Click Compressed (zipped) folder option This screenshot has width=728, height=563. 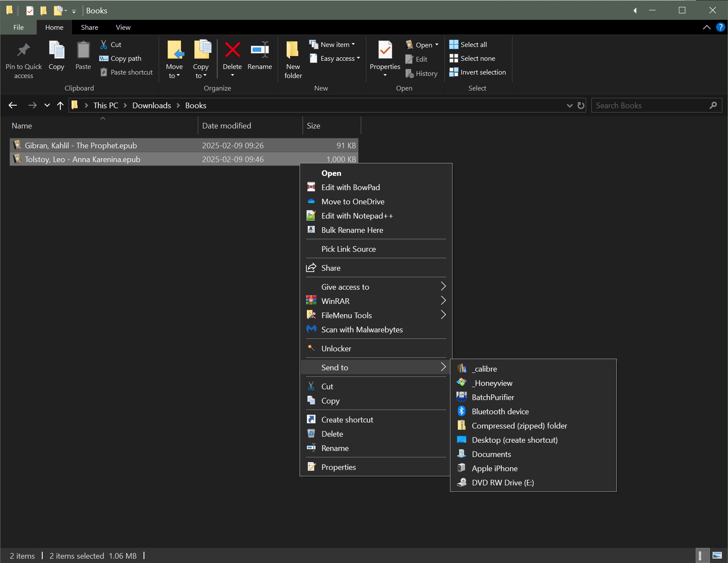519,425
